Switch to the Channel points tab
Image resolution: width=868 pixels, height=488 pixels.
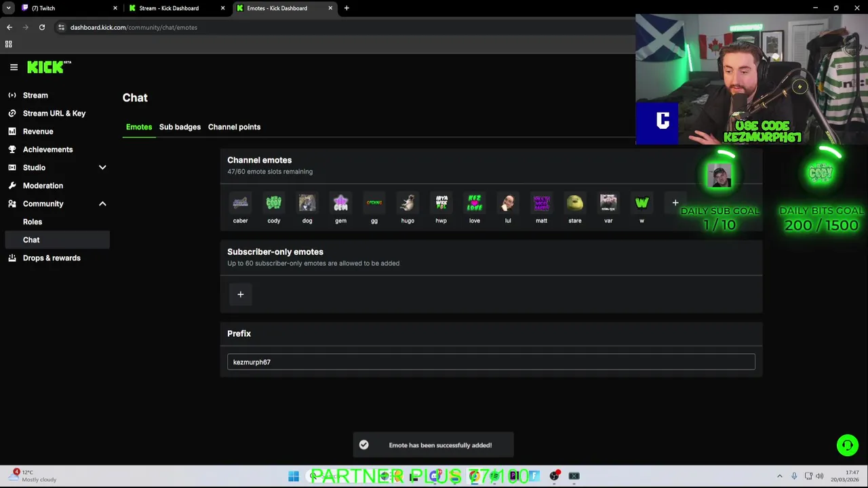[x=234, y=127]
